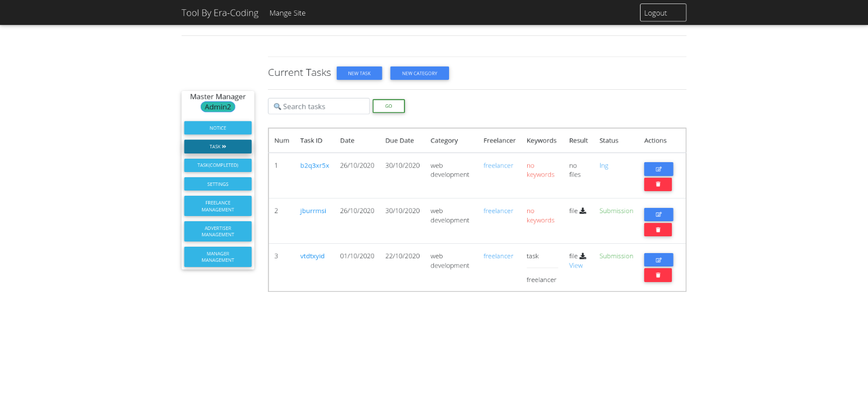The height and width of the screenshot is (417, 868).
Task: Click delete trash icon for task b2q3xr5x
Action: coord(658,184)
